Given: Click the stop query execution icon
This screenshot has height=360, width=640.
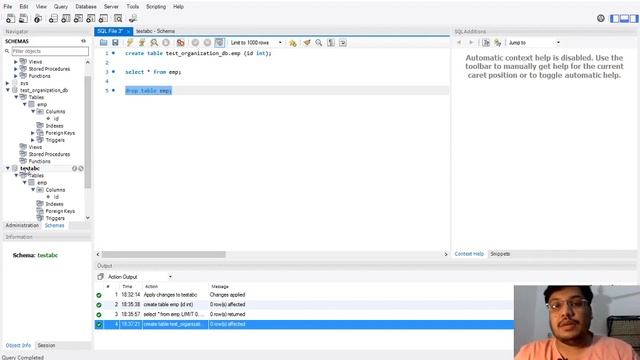Looking at the screenshot, I should pos(166,42).
